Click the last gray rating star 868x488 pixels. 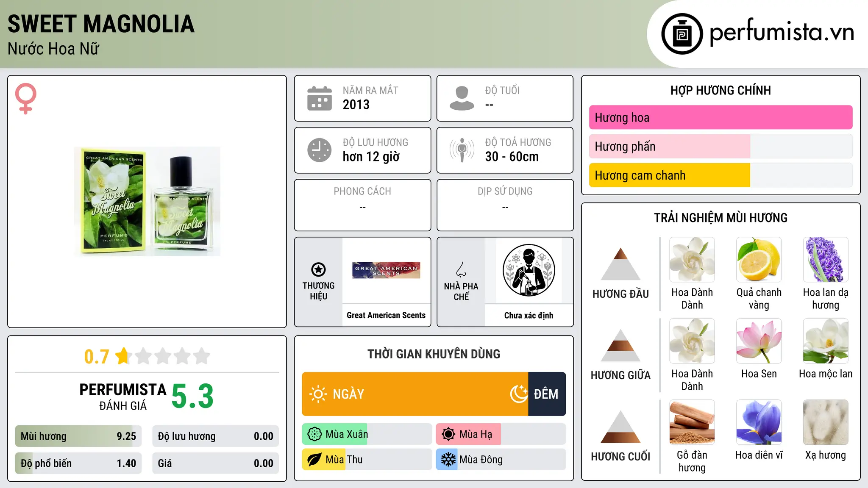pos(202,356)
